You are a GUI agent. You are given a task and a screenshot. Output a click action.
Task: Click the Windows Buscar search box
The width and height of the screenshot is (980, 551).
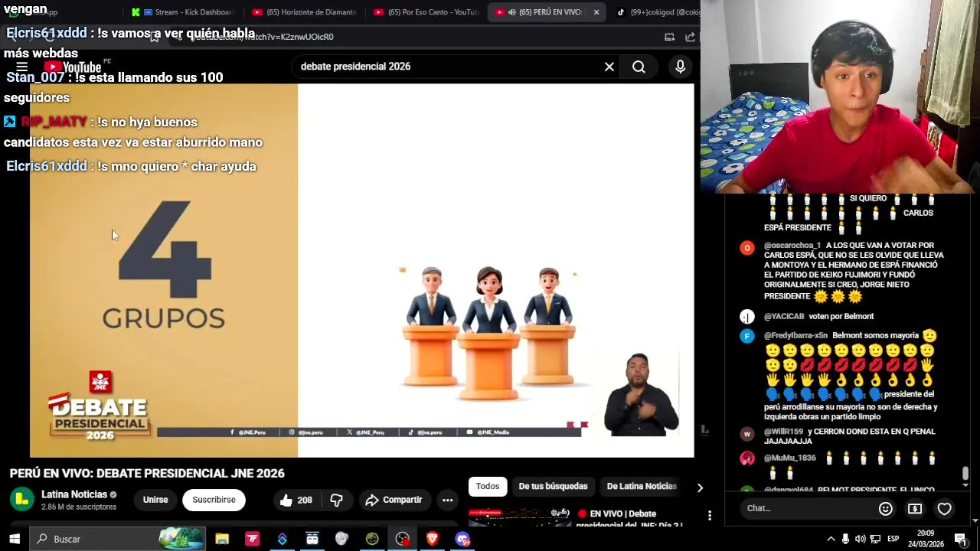119,539
